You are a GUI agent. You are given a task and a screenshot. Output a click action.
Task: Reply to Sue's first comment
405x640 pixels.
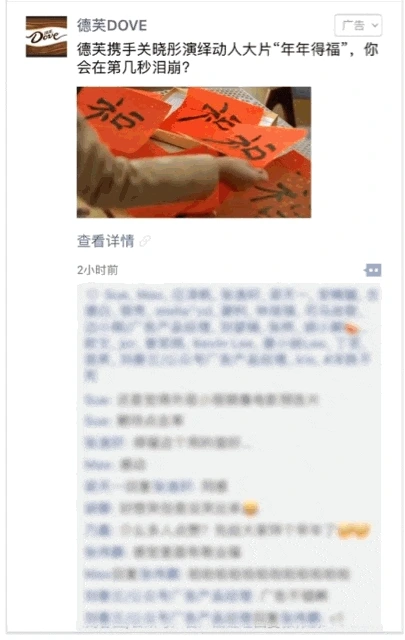201,400
